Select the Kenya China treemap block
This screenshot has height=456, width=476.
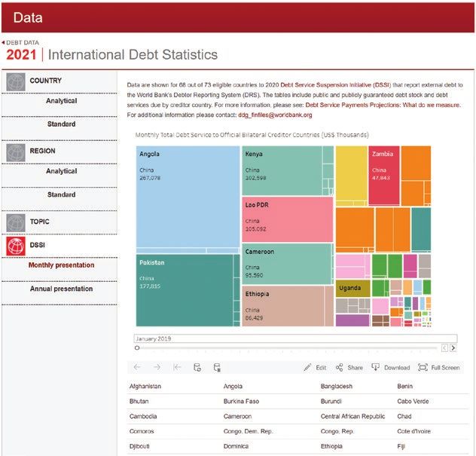(x=282, y=170)
